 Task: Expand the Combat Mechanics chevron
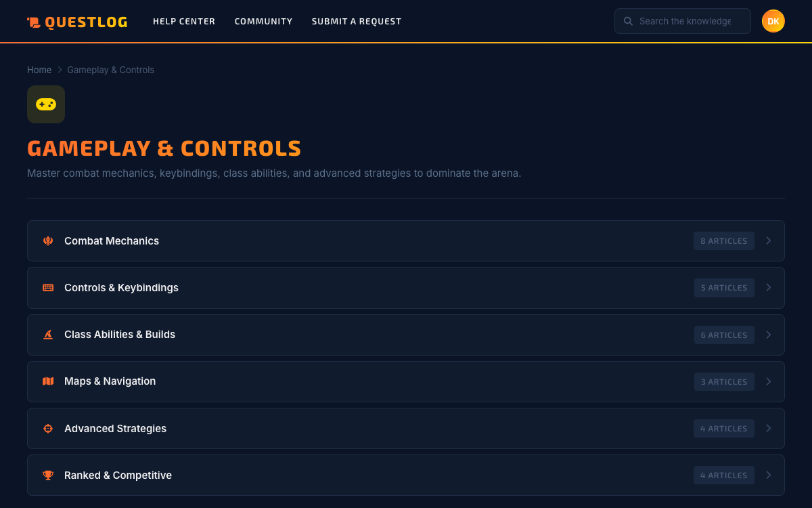(x=768, y=240)
